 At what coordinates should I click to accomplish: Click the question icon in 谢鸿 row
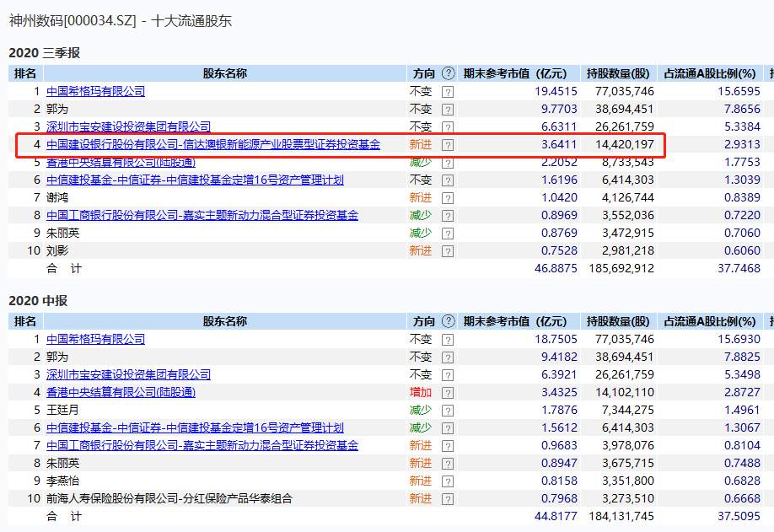(448, 198)
